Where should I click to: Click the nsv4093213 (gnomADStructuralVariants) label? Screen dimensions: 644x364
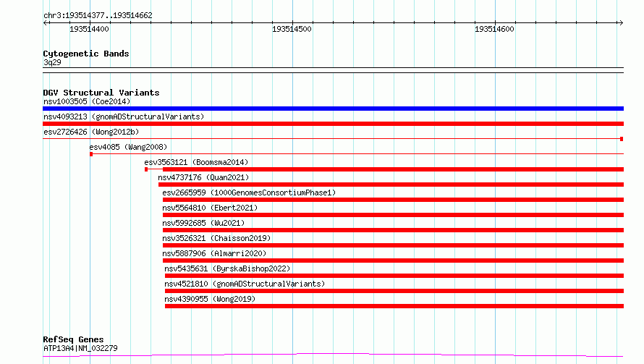coord(124,117)
